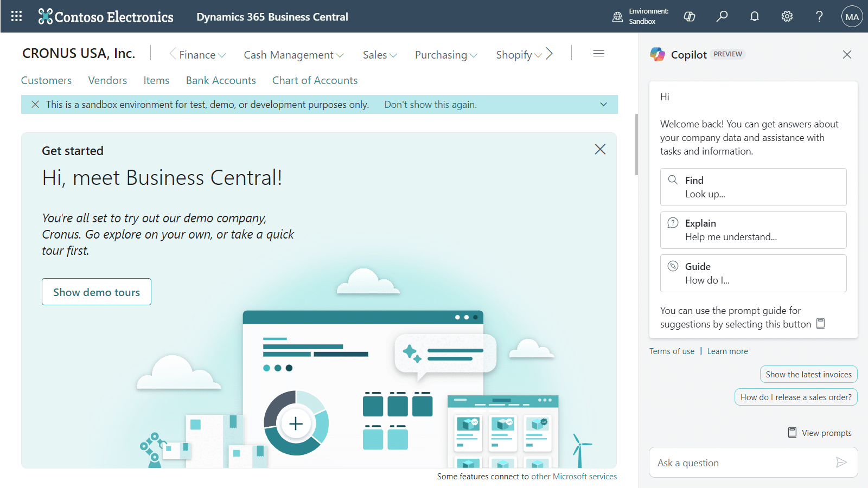Click CRONUS USA, Inc. company name
Image resolution: width=868 pixels, height=488 pixels.
click(79, 54)
